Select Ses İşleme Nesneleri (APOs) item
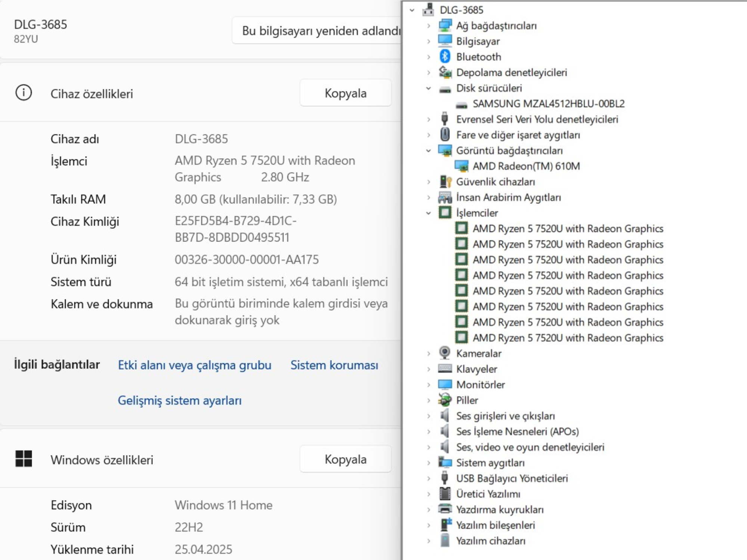Image resolution: width=747 pixels, height=560 pixels. [x=517, y=431]
